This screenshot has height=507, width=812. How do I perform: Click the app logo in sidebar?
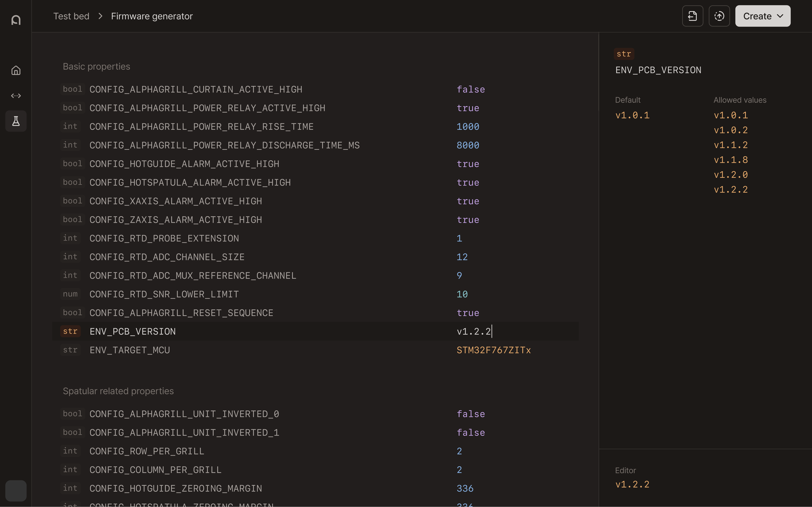[x=16, y=20]
